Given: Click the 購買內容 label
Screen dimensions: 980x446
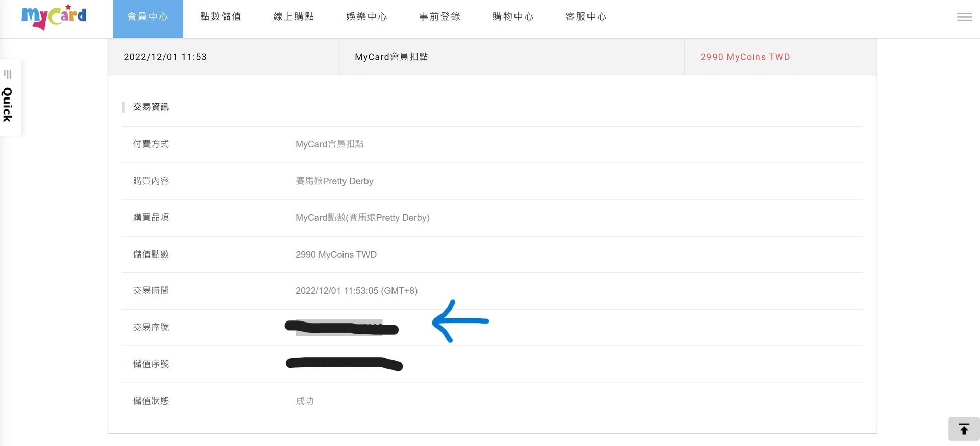Looking at the screenshot, I should [151, 181].
